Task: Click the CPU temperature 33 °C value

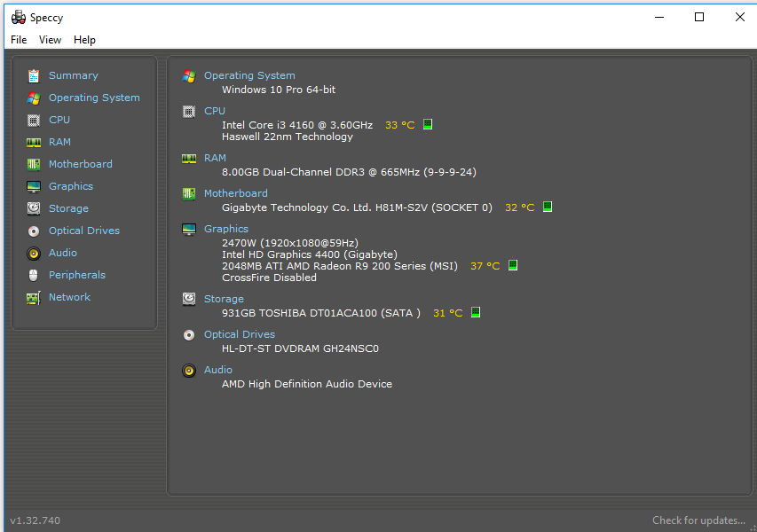Action: (399, 125)
